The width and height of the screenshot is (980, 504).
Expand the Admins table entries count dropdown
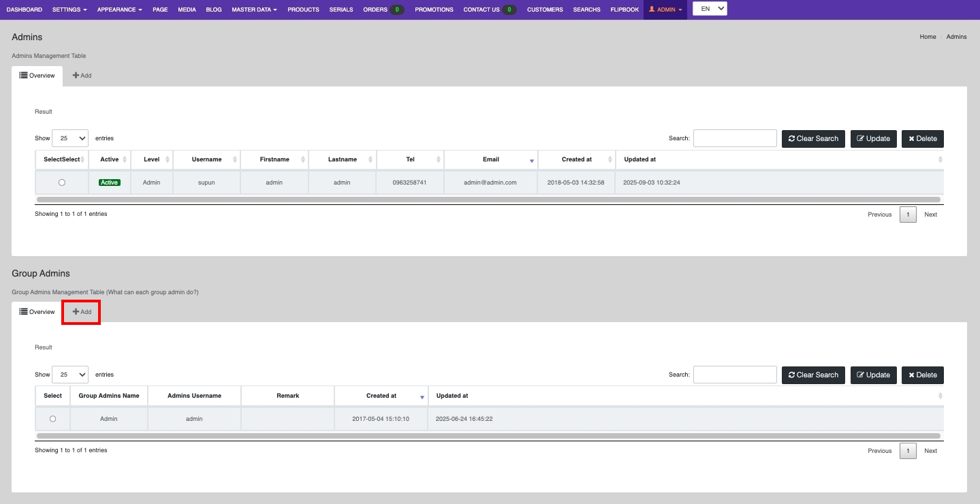[x=70, y=138]
